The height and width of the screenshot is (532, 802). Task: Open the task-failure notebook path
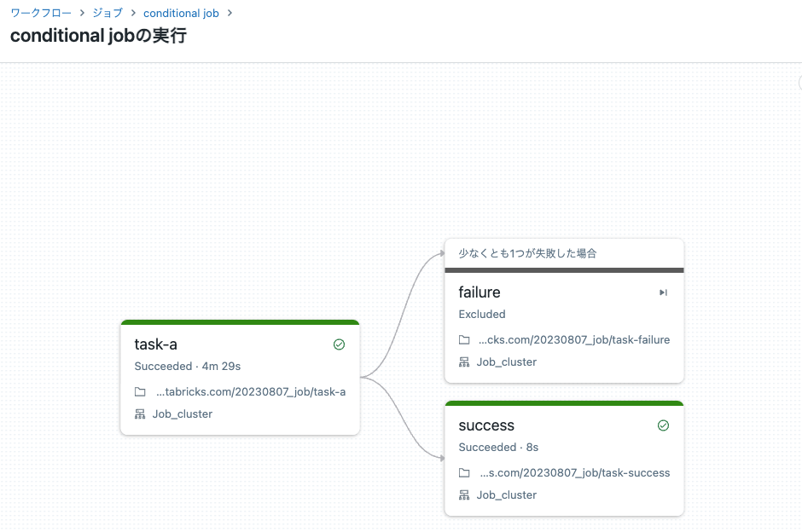pos(573,339)
